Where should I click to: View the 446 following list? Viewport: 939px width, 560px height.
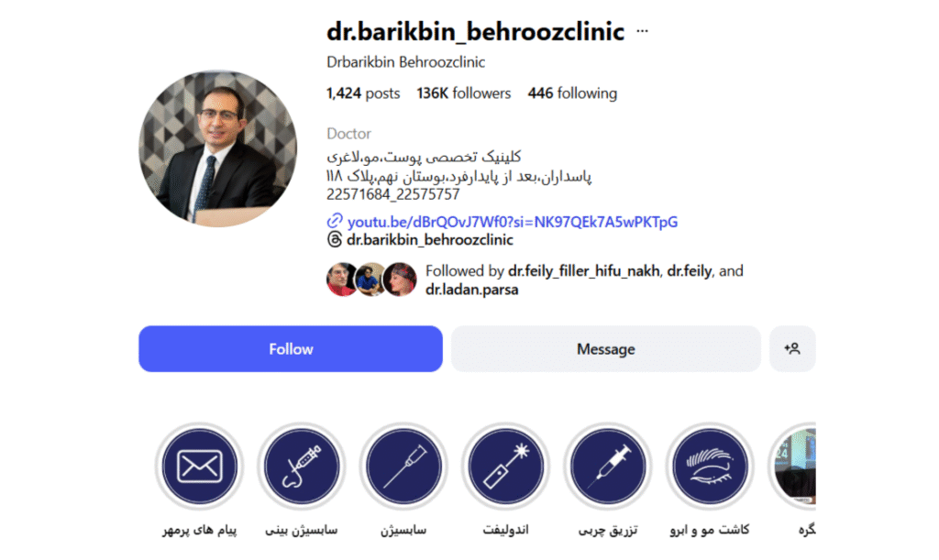click(572, 93)
